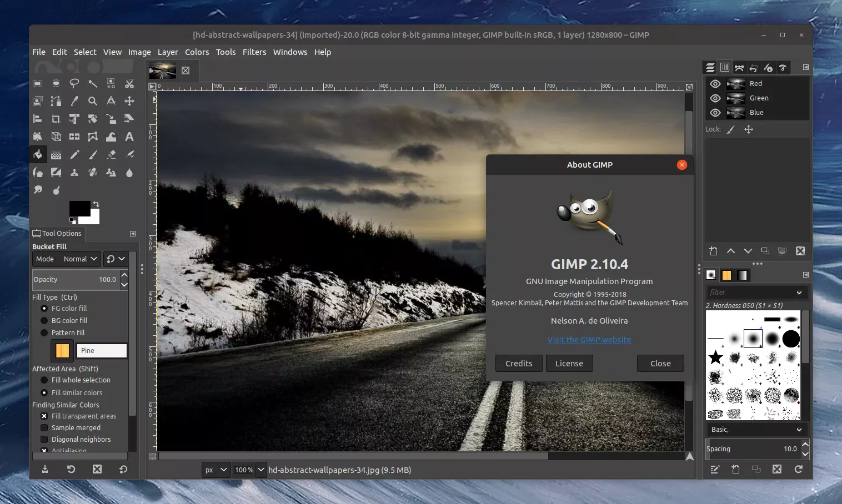Open the Paths tab in the right dock
The image size is (842, 504).
(x=740, y=68)
